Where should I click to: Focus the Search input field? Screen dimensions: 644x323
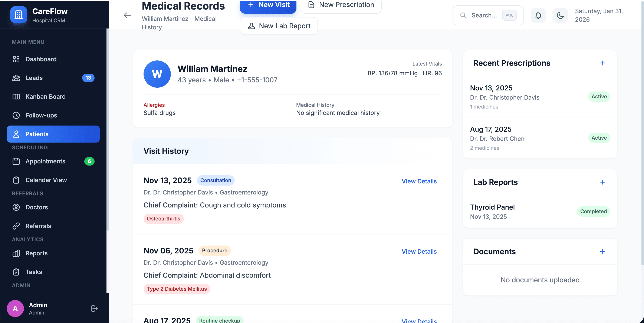coord(484,16)
